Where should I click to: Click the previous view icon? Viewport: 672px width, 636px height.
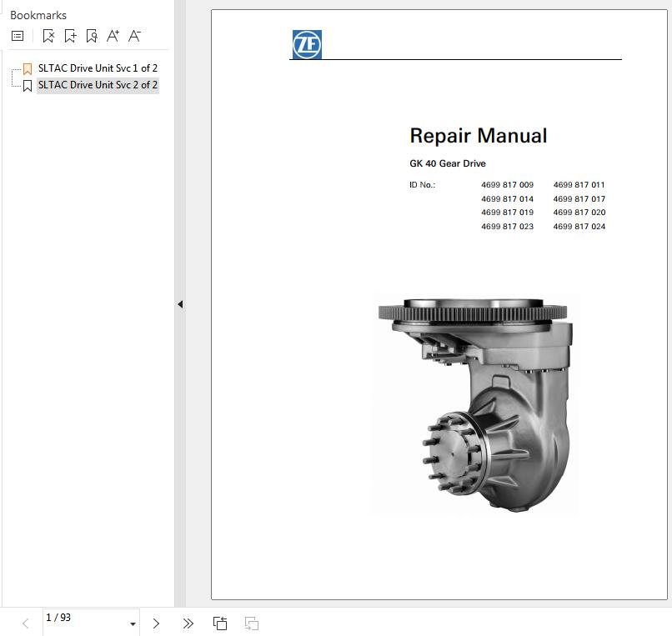(x=220, y=623)
